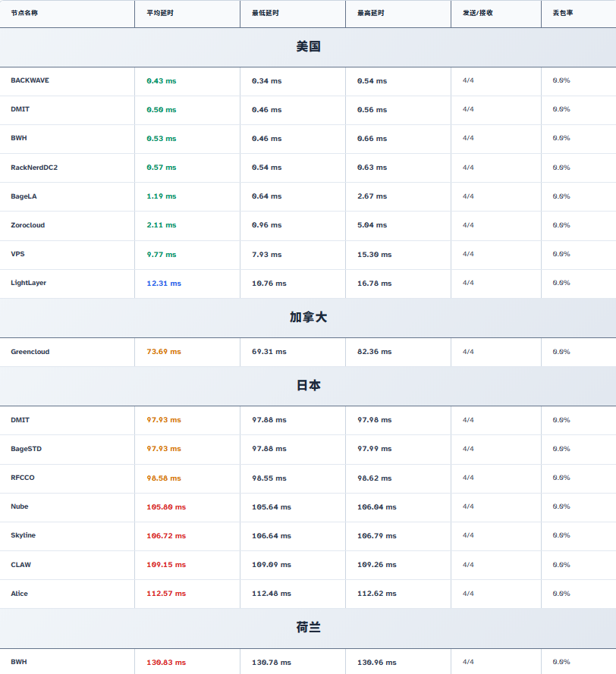This screenshot has width=616, height=674.
Task: Click the LightLayer node name
Action: [x=29, y=283]
